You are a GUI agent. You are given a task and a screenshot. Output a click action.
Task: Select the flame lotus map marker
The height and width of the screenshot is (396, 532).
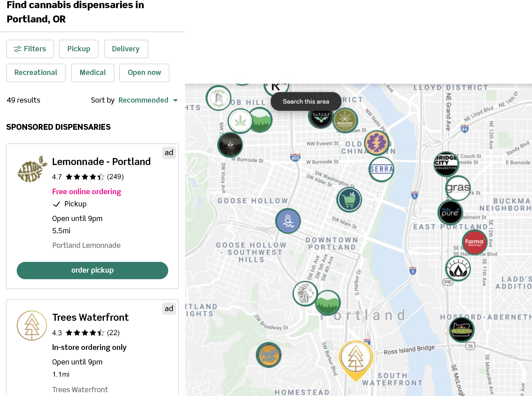pos(458,269)
